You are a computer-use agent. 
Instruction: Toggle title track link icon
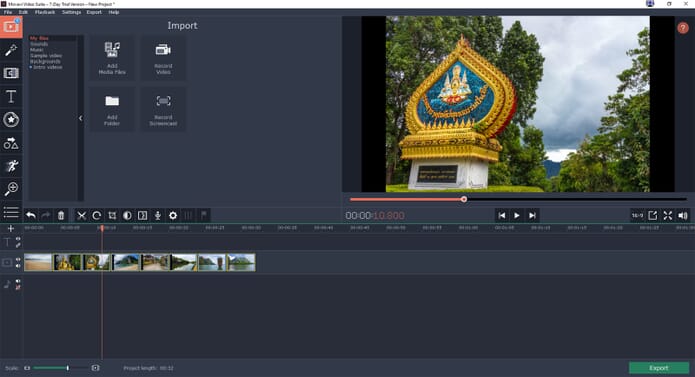pyautogui.click(x=18, y=245)
